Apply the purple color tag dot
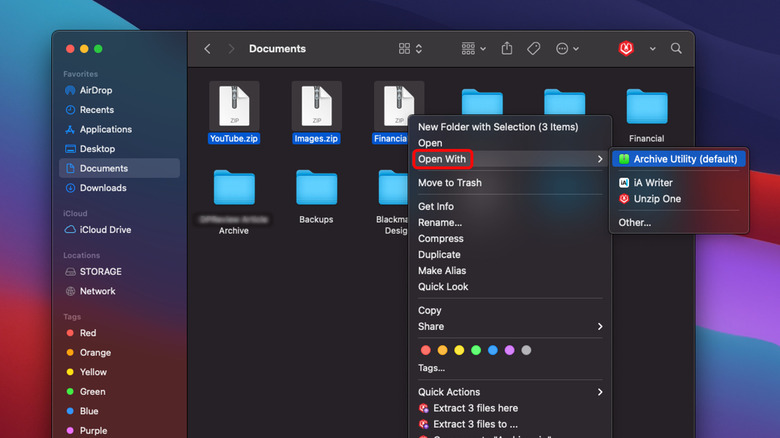The width and height of the screenshot is (780, 438). [509, 350]
